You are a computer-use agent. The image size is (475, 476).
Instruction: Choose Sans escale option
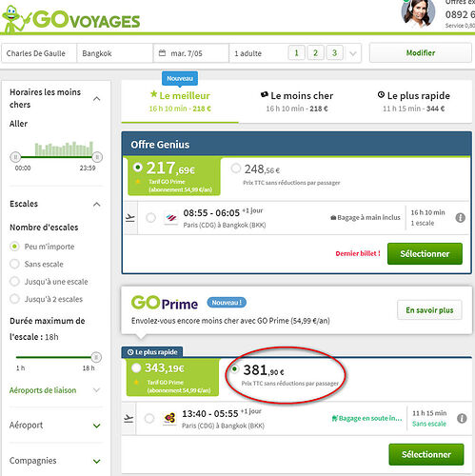(14, 264)
